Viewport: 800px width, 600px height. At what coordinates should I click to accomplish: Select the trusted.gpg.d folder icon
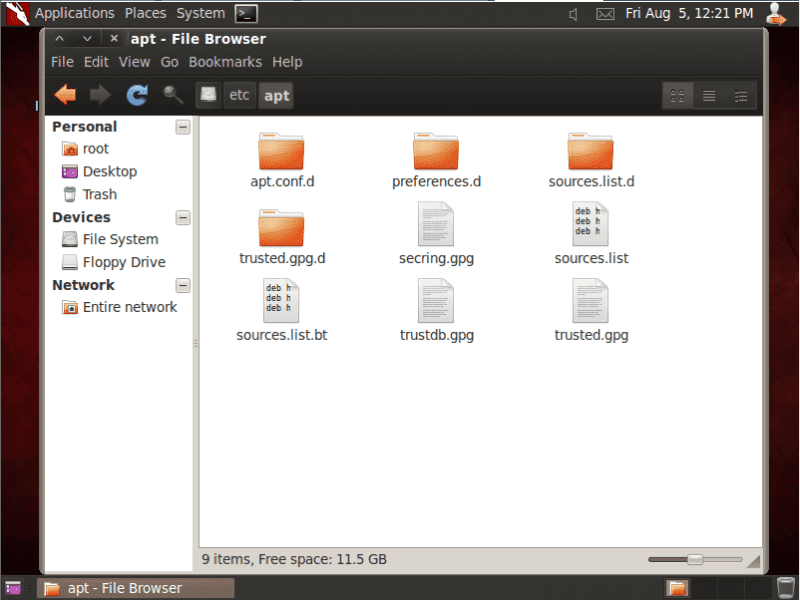[281, 228]
